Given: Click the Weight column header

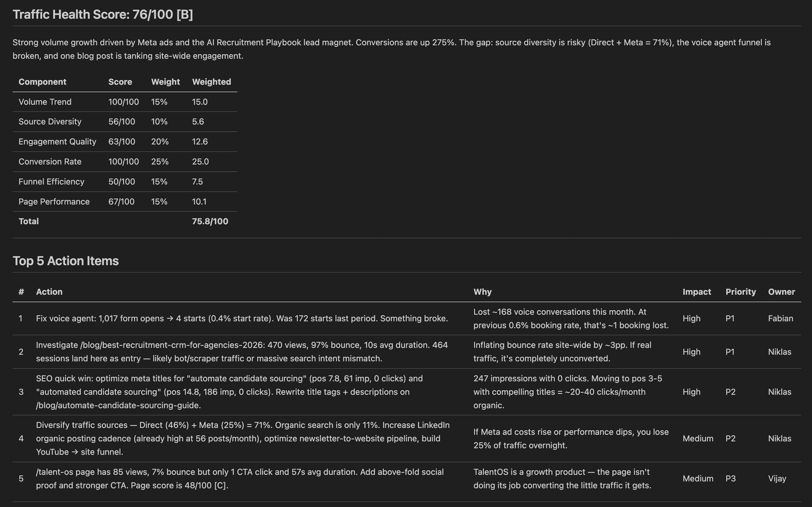Looking at the screenshot, I should point(165,82).
